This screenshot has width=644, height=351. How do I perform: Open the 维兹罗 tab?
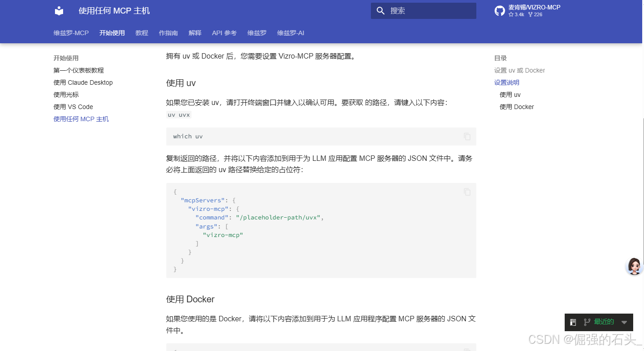[x=257, y=33]
